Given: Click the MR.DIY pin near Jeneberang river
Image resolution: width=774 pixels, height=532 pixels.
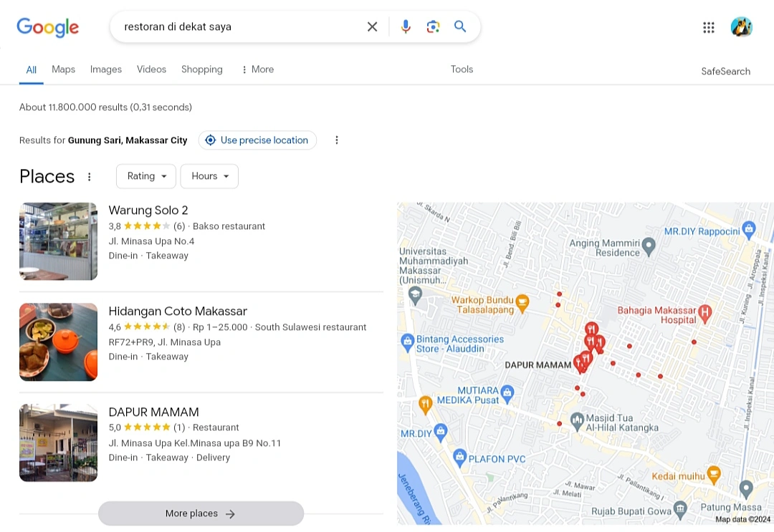Looking at the screenshot, I should pyautogui.click(x=440, y=432).
